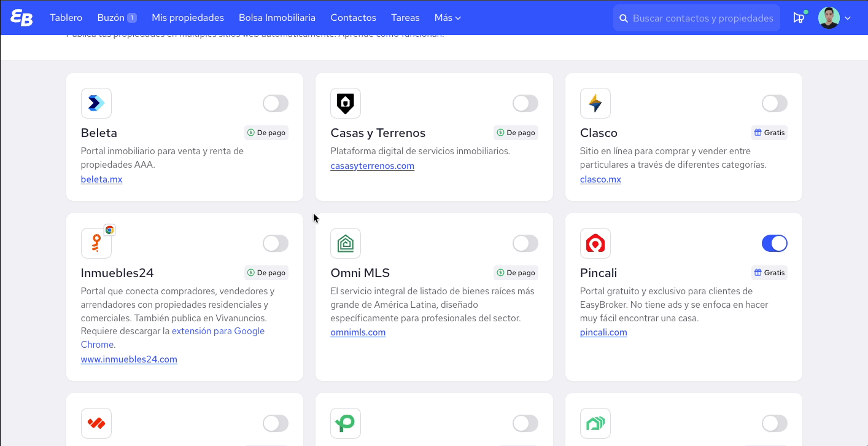Toggle the red double-check portal switch
This screenshot has height=446, width=868.
pos(276,423)
